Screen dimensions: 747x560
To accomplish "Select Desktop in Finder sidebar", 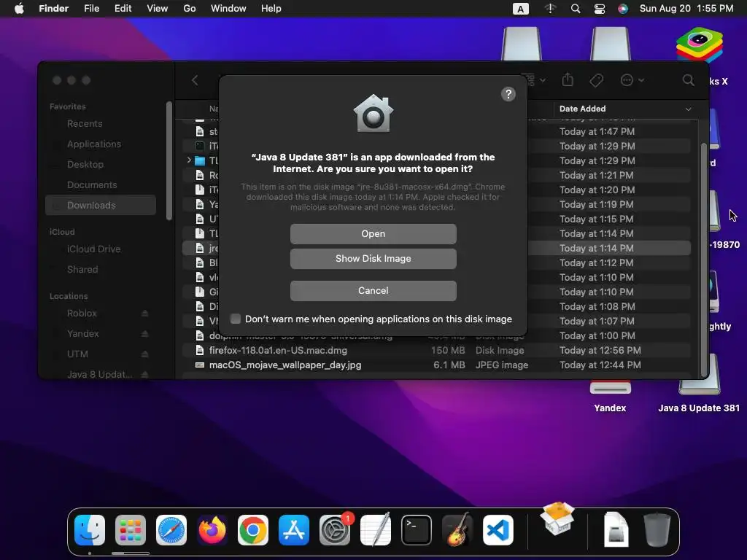I will pos(85,164).
